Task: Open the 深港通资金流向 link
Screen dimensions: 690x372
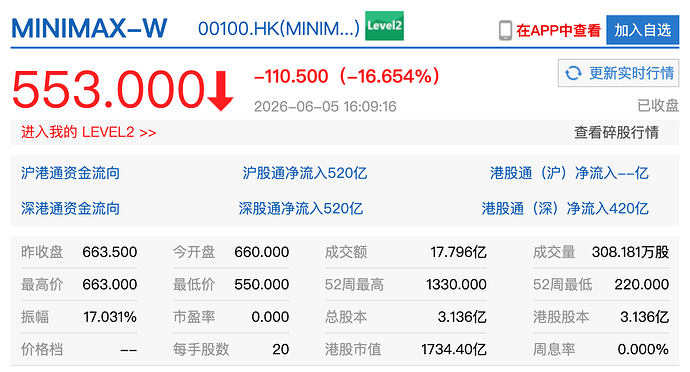Action: [70, 208]
